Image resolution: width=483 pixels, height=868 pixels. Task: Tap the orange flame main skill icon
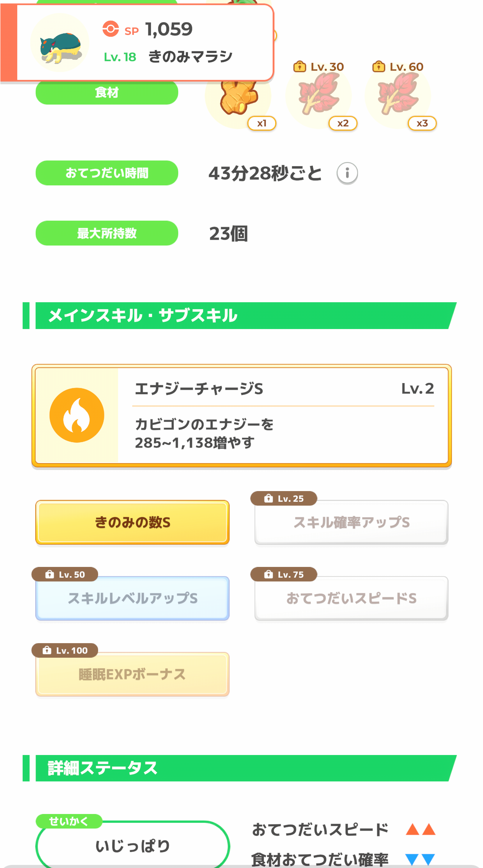pyautogui.click(x=77, y=415)
